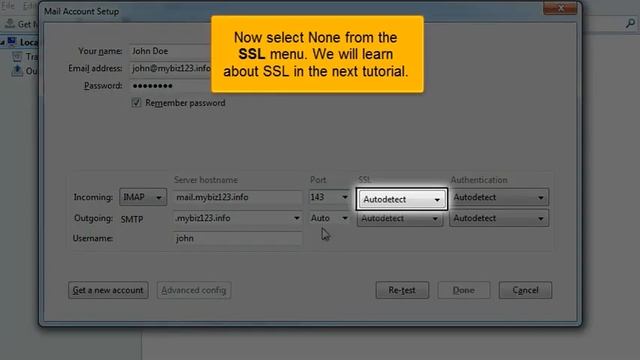640x360 pixels.
Task: Open the Outgoing SSL Autodetect dropdown
Action: [400, 218]
